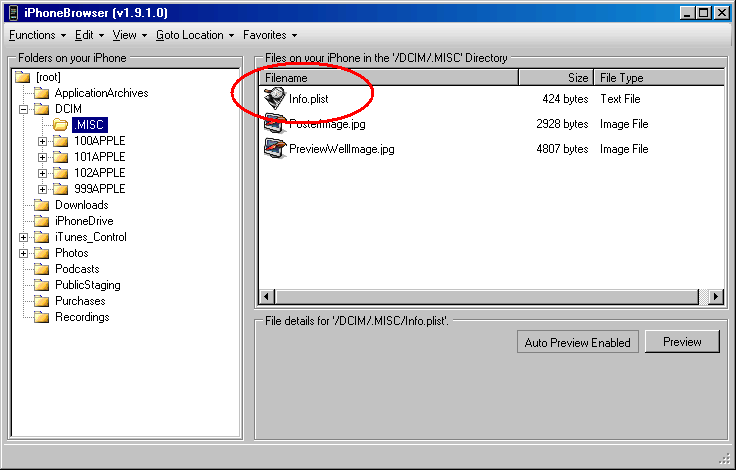Click the [root] folder icon
The image size is (736, 470).
[22, 77]
